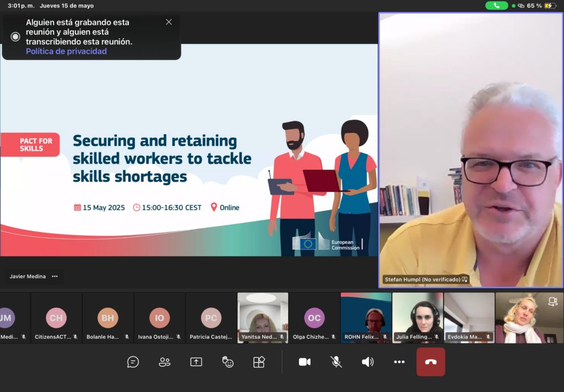Click the green phone call indicator in status bar
Image resolution: width=564 pixels, height=392 pixels.
[496, 6]
